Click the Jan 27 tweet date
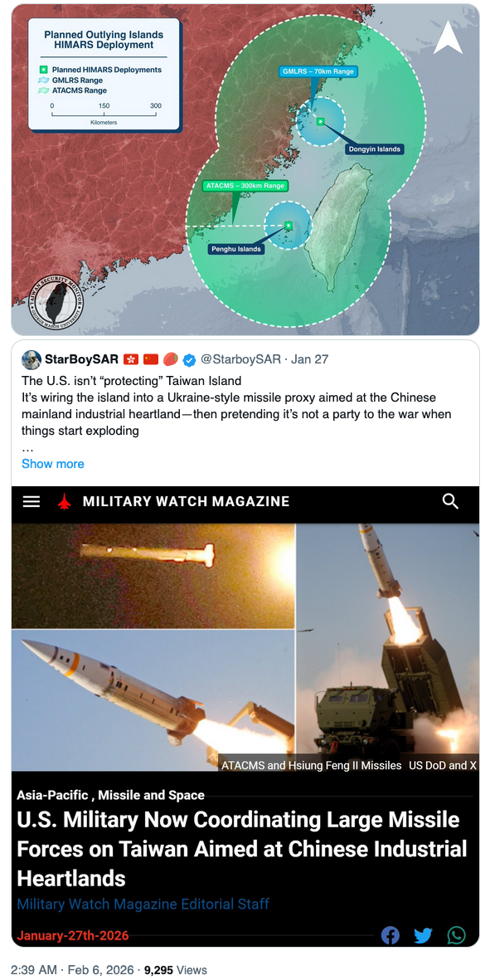490x980 pixels. pyautogui.click(x=309, y=359)
